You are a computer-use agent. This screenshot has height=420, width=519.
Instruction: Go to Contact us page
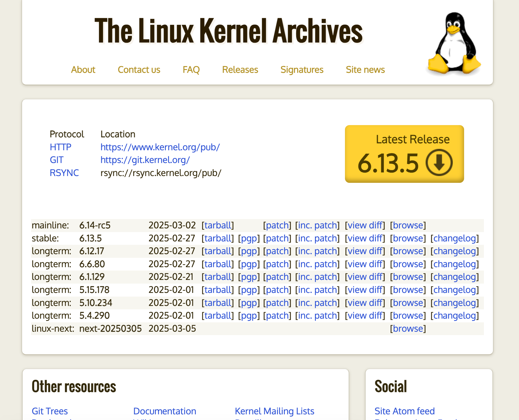click(139, 70)
